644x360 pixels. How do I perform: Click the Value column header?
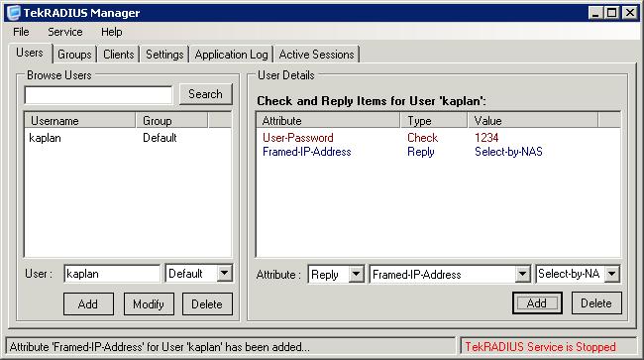533,121
